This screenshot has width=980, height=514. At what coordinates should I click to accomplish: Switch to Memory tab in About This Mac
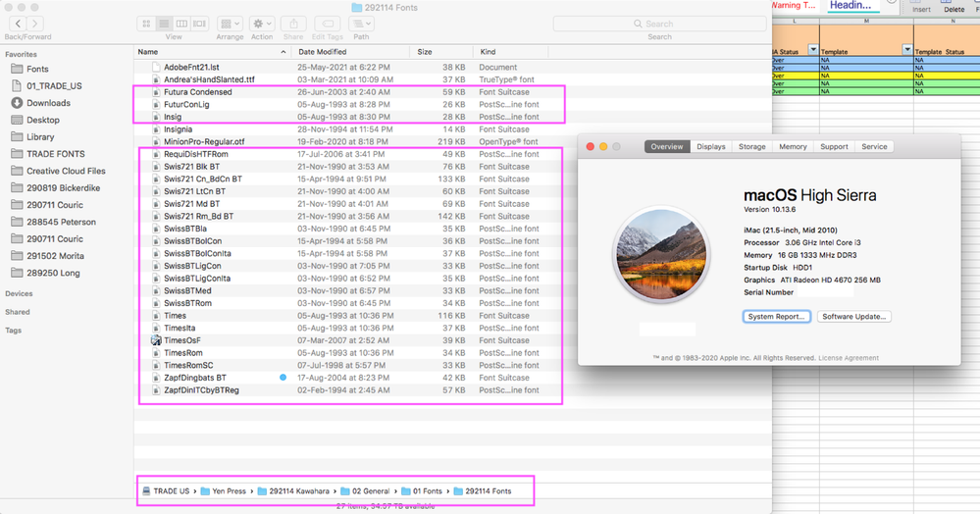(793, 146)
